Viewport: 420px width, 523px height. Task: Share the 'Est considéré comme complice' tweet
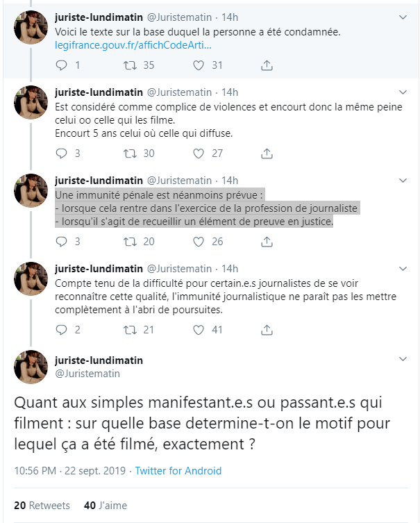[x=267, y=153]
